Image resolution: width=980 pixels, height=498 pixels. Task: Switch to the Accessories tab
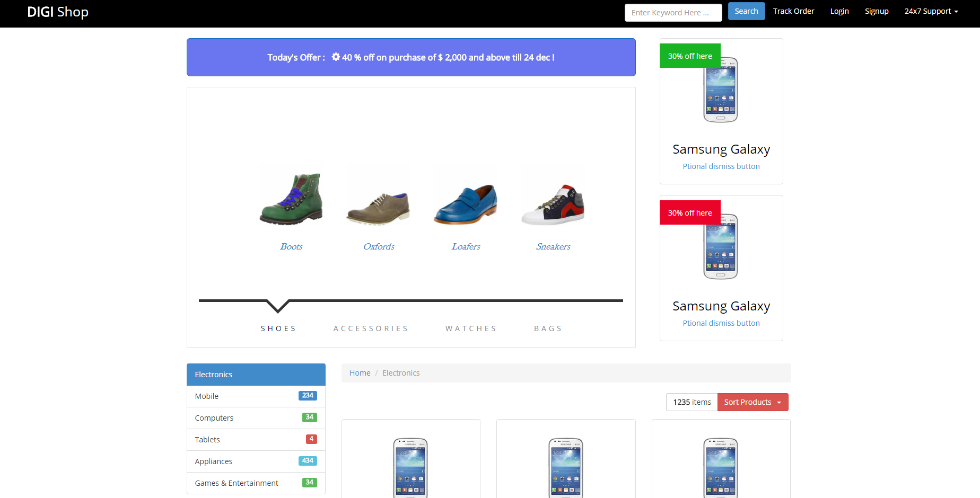[371, 328]
